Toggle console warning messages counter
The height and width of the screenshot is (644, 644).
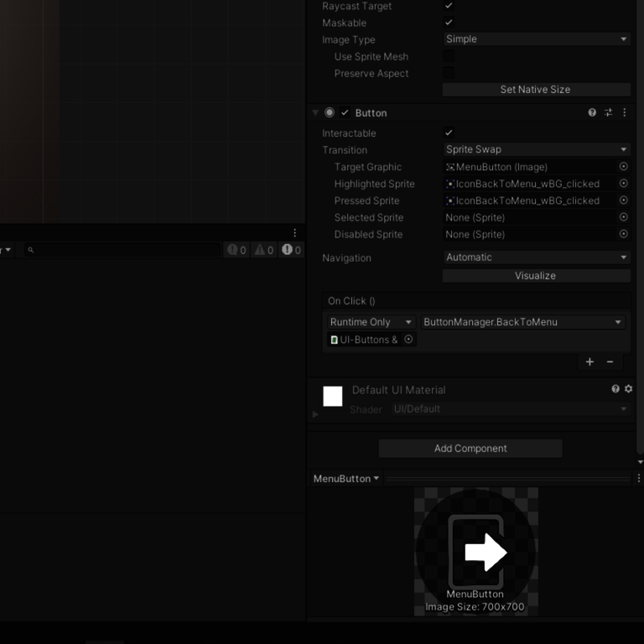pos(263,250)
